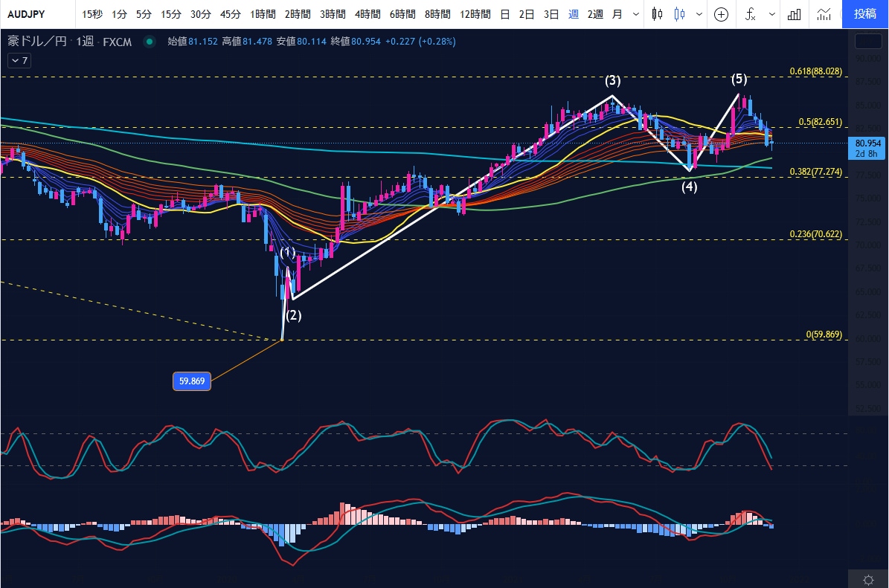The width and height of the screenshot is (889, 588).
Task: Set the interval to 日
Action: click(x=504, y=14)
